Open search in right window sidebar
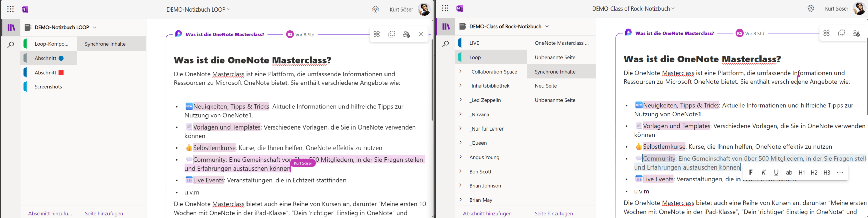This screenshot has height=218, width=868. [x=446, y=44]
